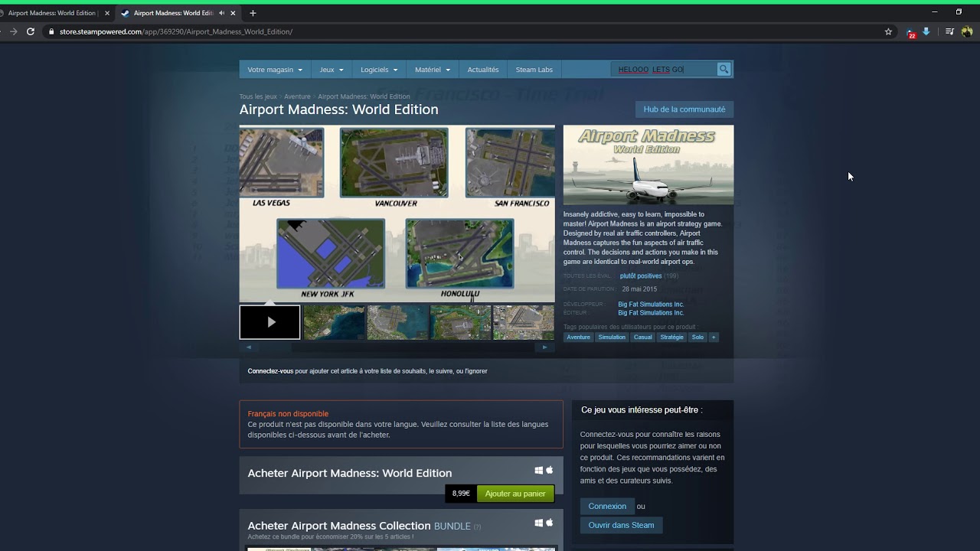Select the Simulation tag
Image resolution: width=980 pixels, height=551 pixels.
pyautogui.click(x=612, y=337)
